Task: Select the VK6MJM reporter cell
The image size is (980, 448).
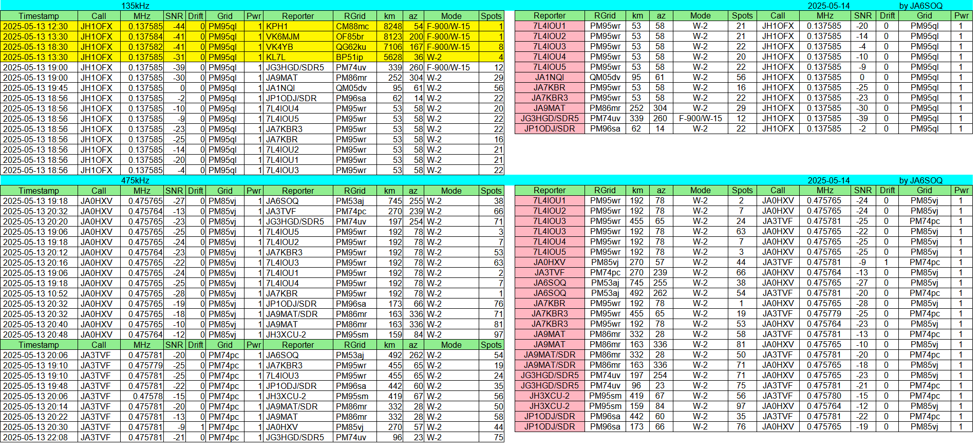Action: click(x=298, y=36)
